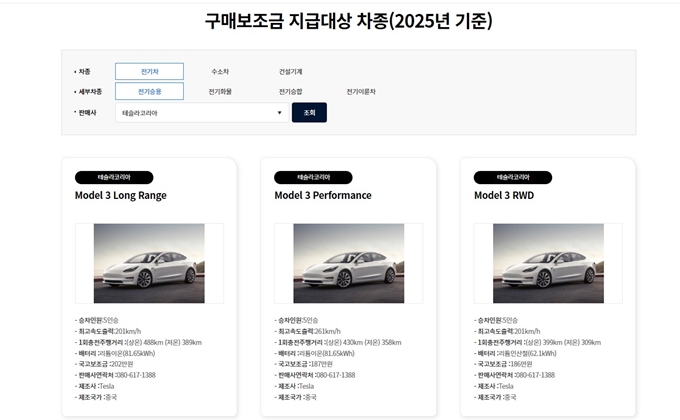The height and width of the screenshot is (420, 680).
Task: Select the 건설기계 vehicle type tab
Action: click(290, 72)
